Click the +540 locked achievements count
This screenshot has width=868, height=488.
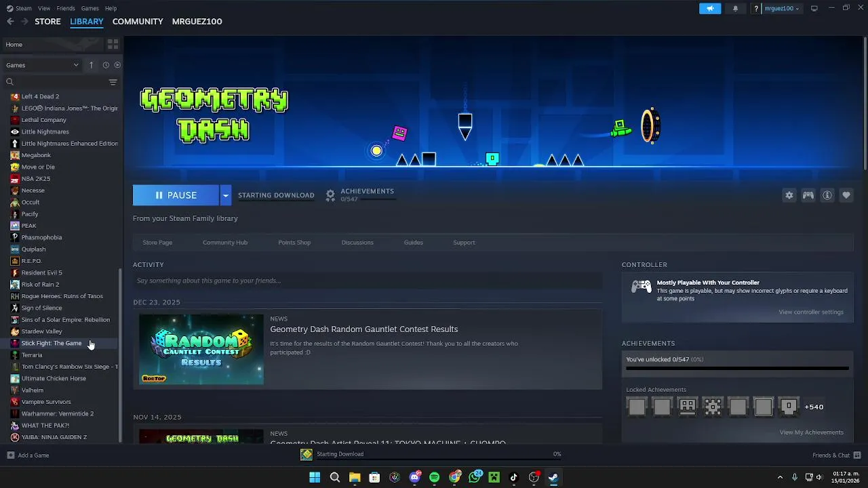coord(814,407)
